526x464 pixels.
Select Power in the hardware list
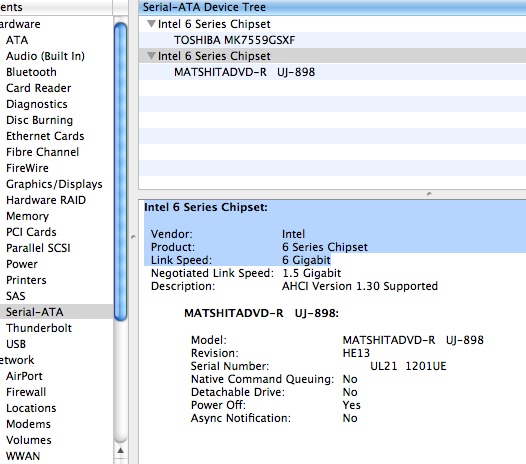22,264
